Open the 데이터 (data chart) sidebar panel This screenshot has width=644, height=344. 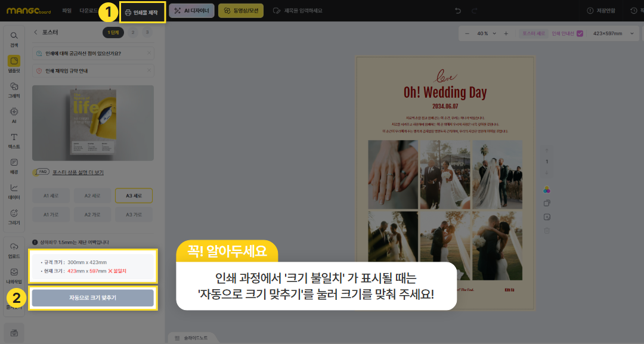pyautogui.click(x=14, y=192)
